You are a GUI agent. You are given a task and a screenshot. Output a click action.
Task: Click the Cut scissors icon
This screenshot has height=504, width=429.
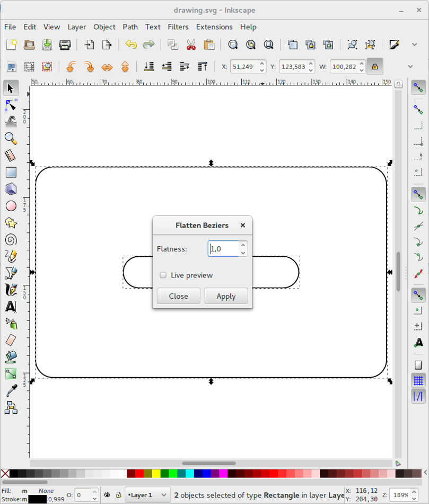point(191,45)
